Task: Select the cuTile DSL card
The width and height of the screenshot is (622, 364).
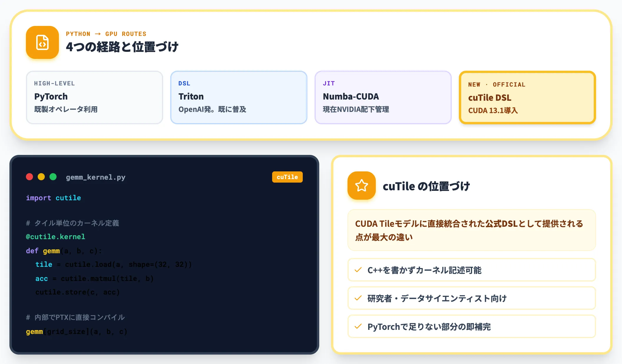Action: (x=527, y=97)
